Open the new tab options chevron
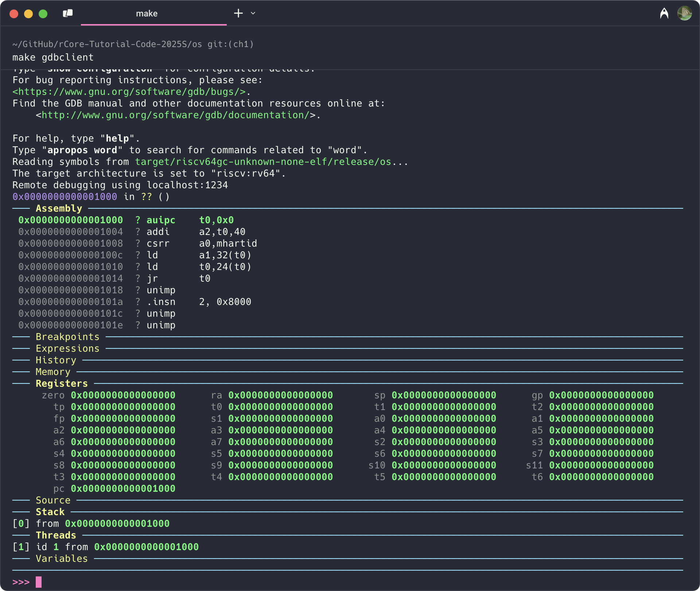 pos(253,13)
